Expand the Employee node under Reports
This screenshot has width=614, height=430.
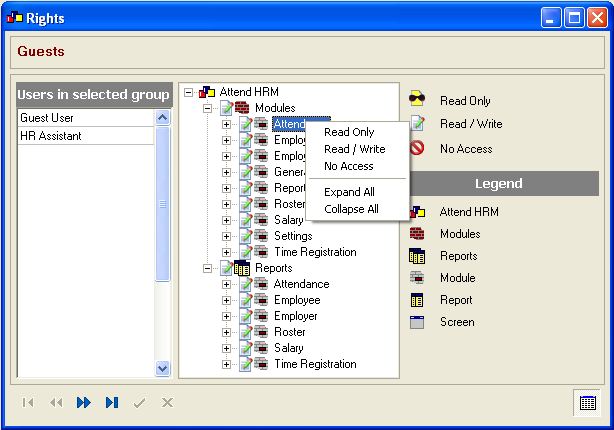click(x=226, y=300)
